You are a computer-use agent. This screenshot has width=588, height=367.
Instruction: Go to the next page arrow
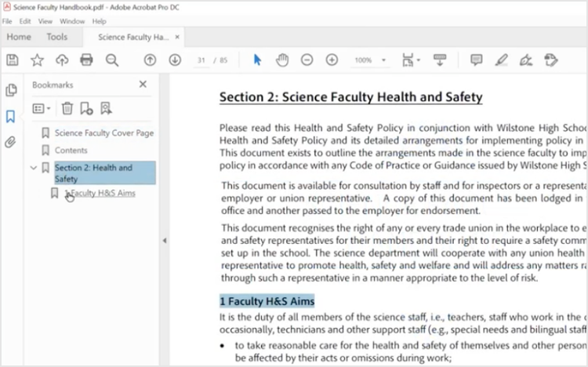[174, 60]
